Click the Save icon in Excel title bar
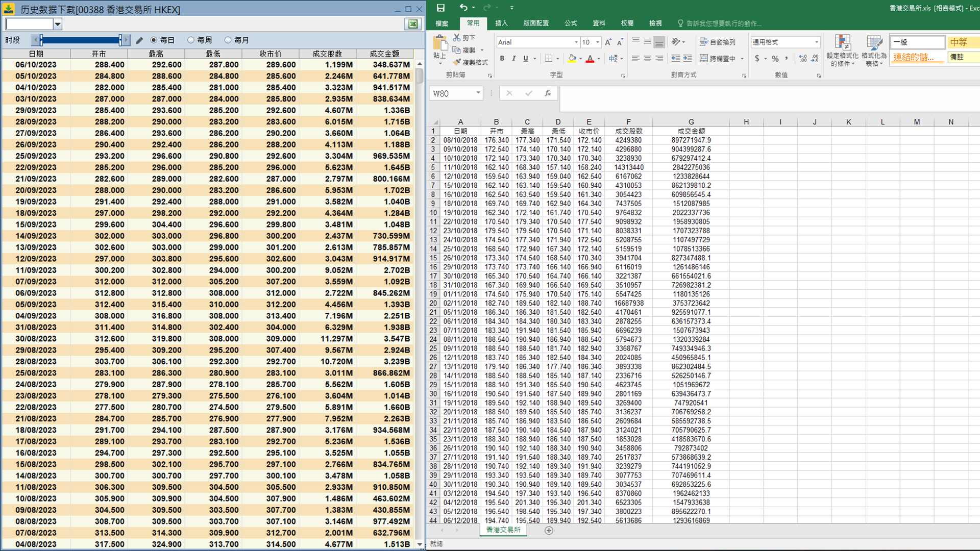 click(x=440, y=8)
